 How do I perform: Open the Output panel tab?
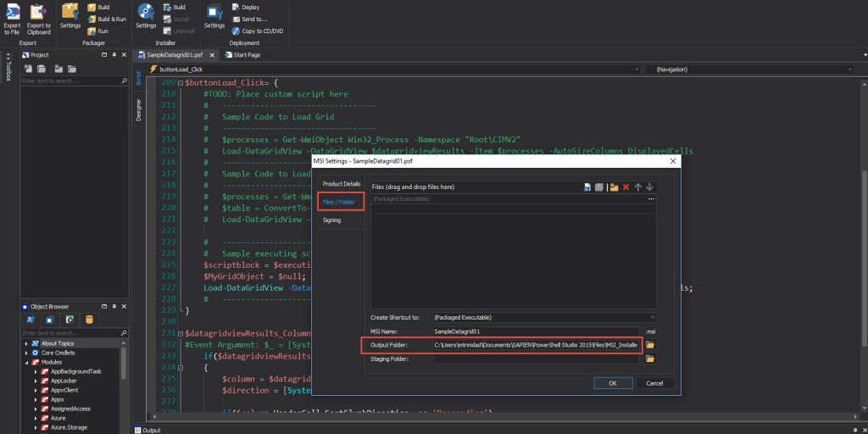coord(147,430)
